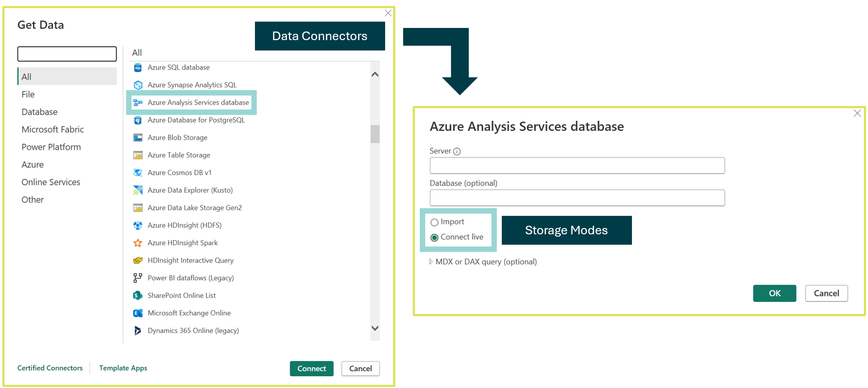Click the Azure Database for PostgreSQL icon
This screenshot has width=868, height=388.
point(138,120)
